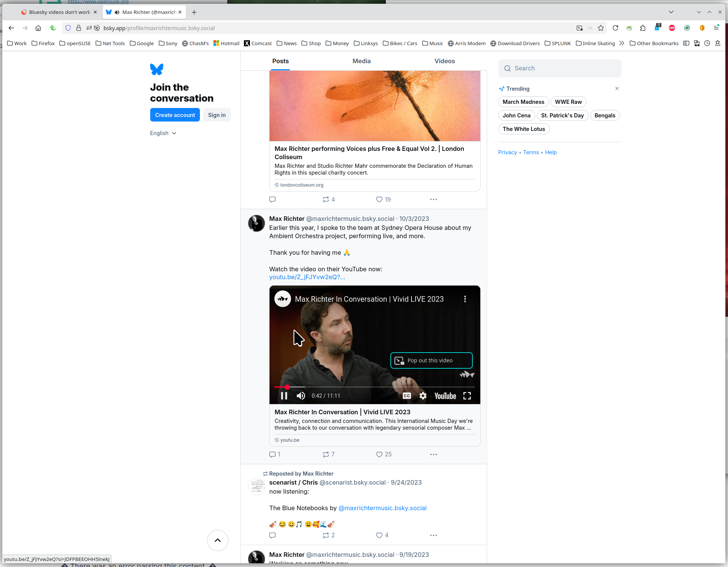
Task: Open the @maxrichtermusic.bsky.social mention link
Action: [x=382, y=508]
